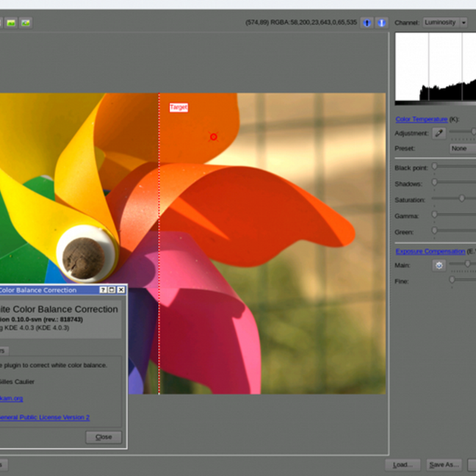
Task: Click the luminosity histogram graph
Action: click(436, 67)
